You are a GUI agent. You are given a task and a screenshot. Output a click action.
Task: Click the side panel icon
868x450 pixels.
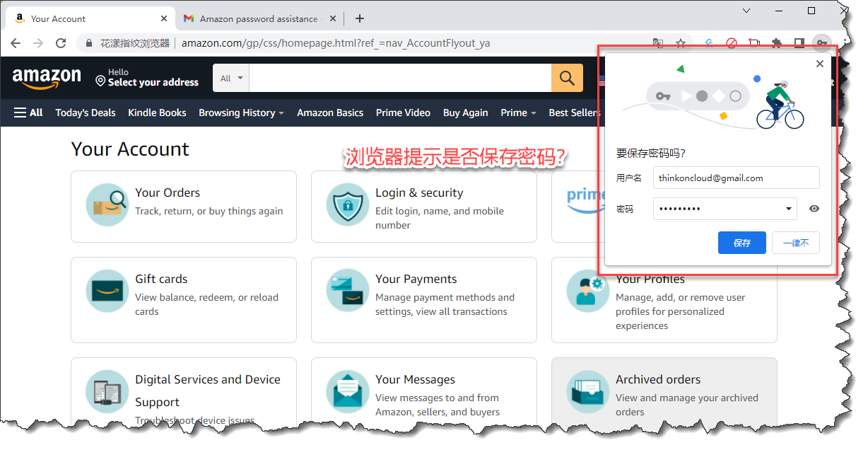coord(799,43)
